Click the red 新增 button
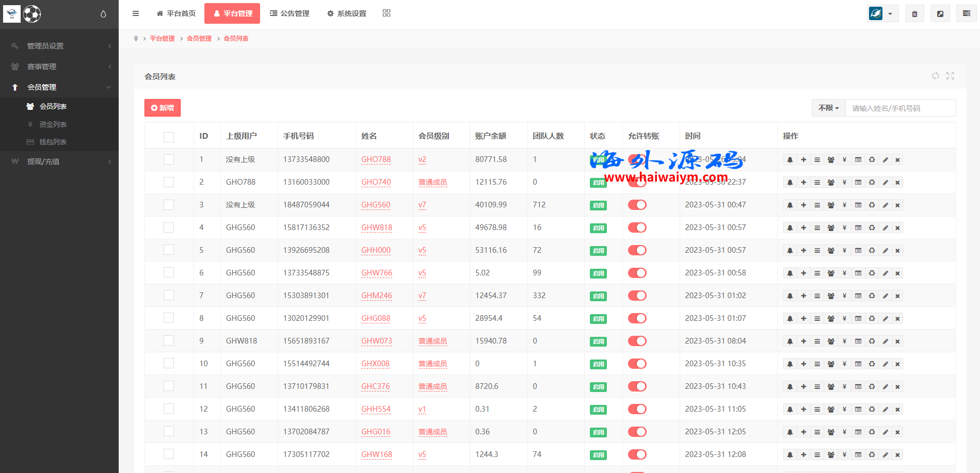 click(163, 108)
